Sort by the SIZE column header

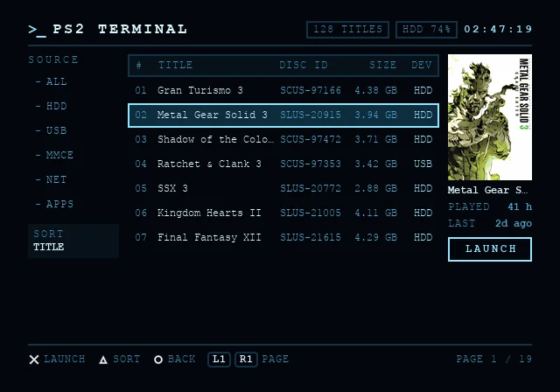(383, 65)
